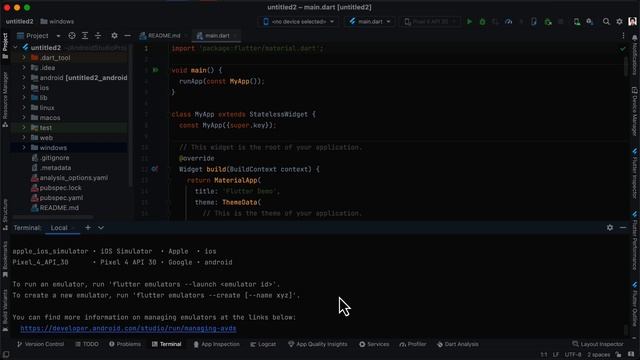Run the app with the green play button
Image resolution: width=640 pixels, height=360 pixels.
(x=469, y=21)
